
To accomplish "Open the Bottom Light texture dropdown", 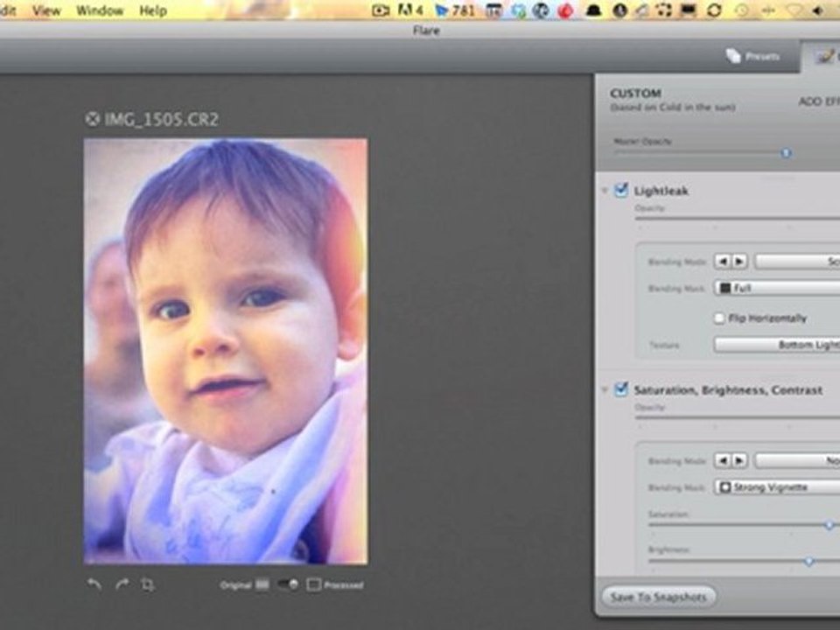I will click(x=777, y=345).
